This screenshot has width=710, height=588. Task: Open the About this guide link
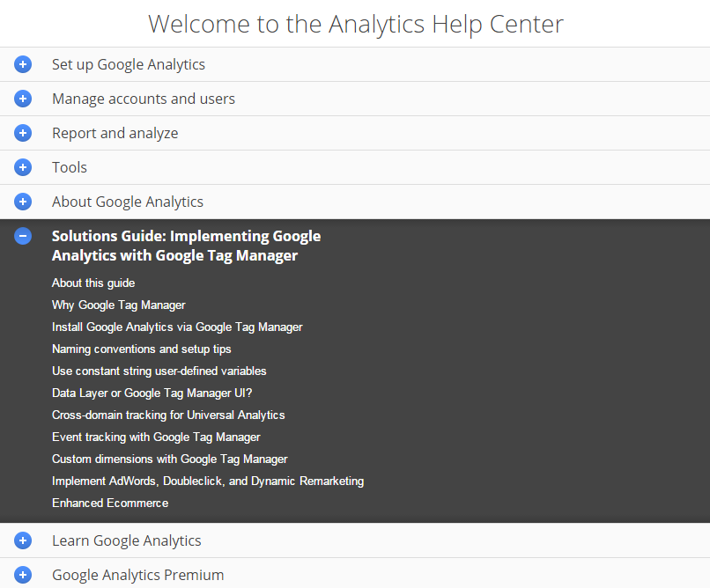pos(93,283)
